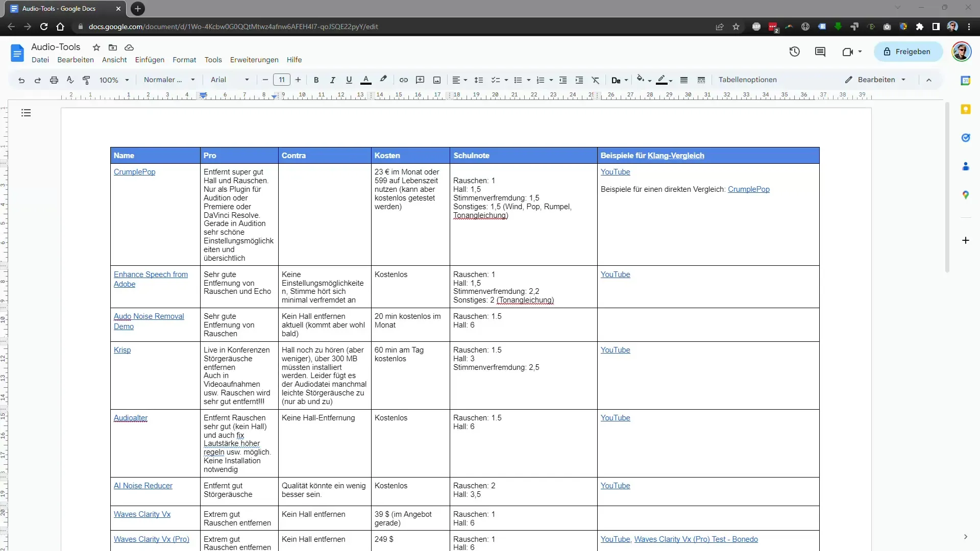Click the Undo icon in toolbar
The image size is (980, 551).
[21, 80]
